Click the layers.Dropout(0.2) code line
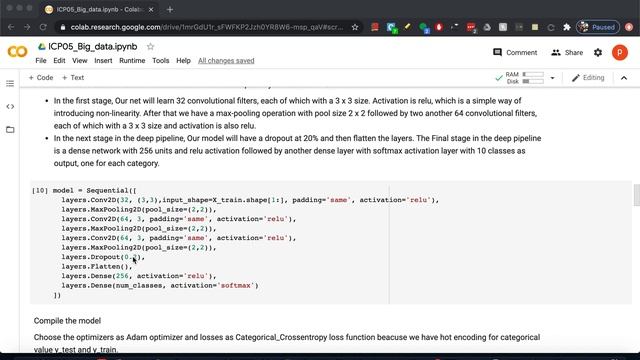 (x=103, y=257)
